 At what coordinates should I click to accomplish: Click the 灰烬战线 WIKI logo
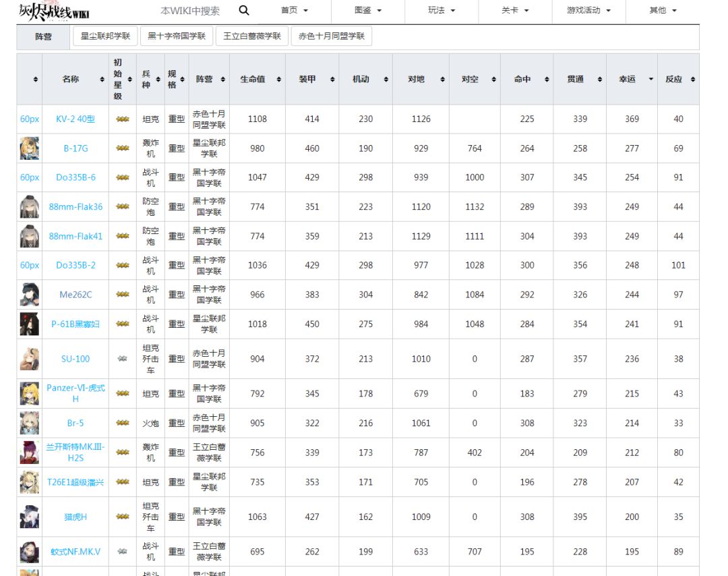(54, 11)
